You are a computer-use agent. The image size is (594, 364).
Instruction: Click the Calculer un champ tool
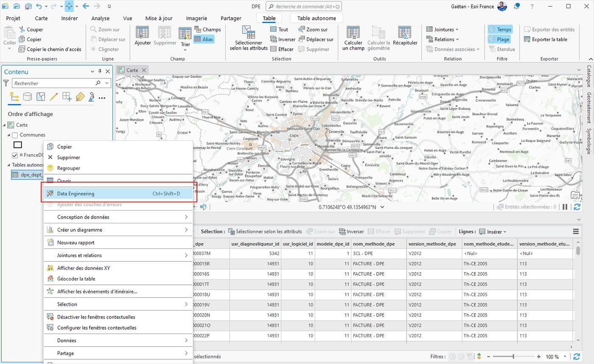(x=353, y=38)
